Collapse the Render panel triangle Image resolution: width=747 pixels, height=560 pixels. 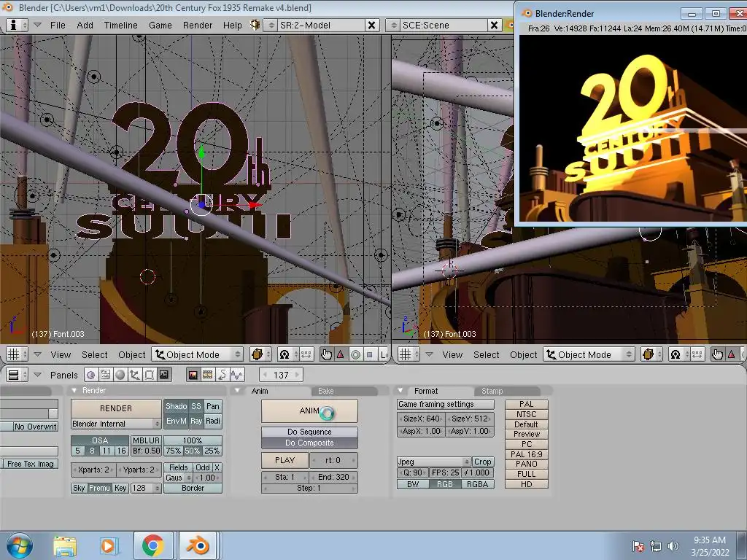(74, 391)
